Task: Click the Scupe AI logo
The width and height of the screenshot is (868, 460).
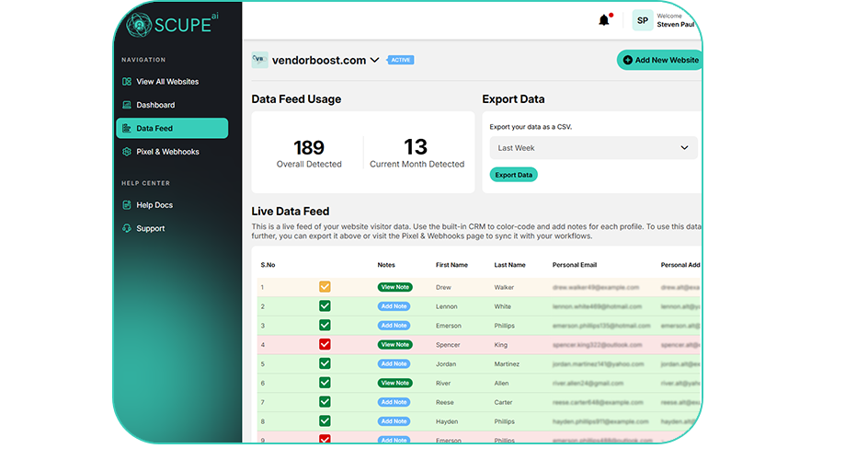Action: (172, 25)
